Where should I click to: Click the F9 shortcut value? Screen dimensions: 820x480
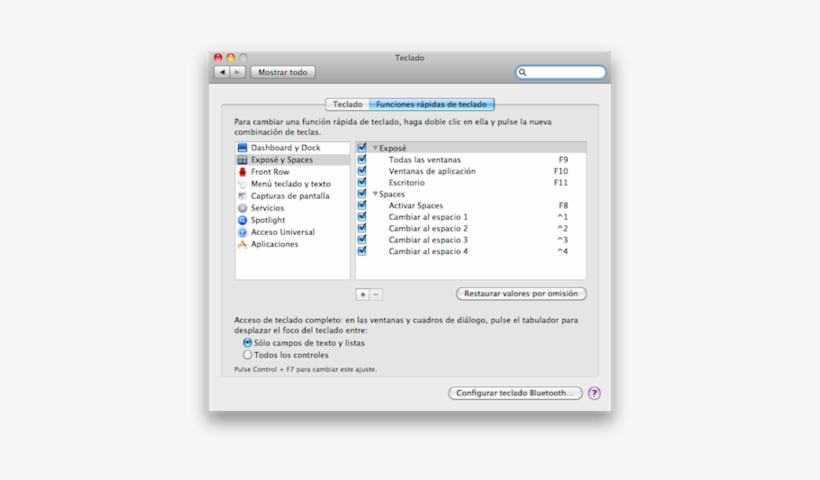point(563,160)
